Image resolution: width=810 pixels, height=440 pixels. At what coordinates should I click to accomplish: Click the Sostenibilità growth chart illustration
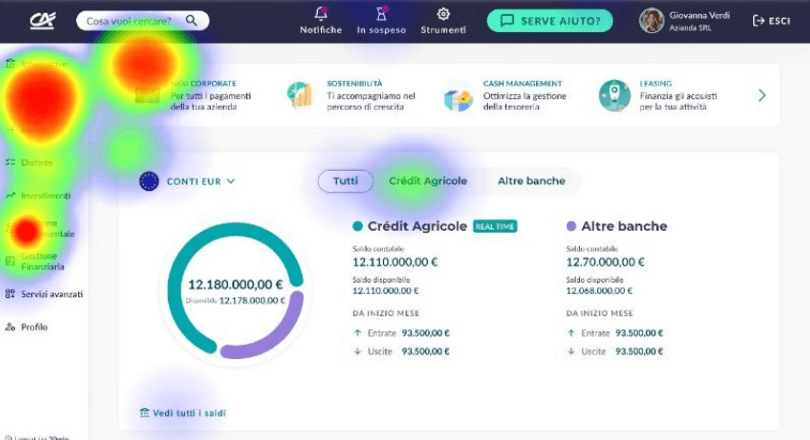click(300, 95)
